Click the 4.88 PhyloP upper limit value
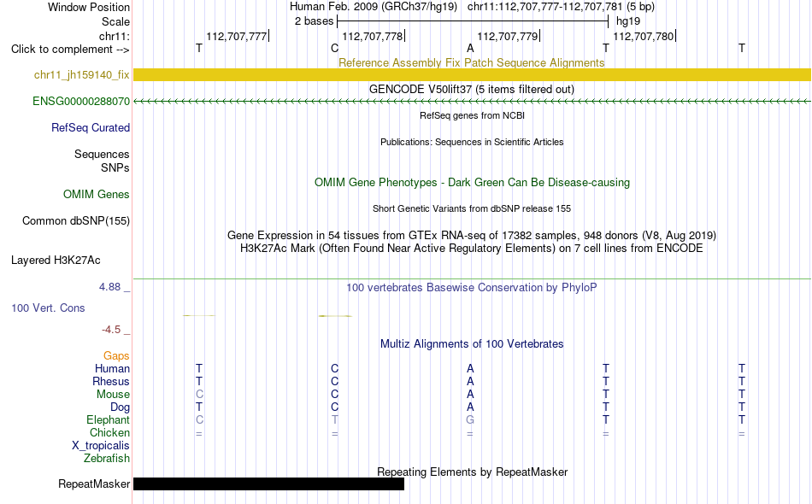Viewport: 812px width, 504px height. click(109, 287)
